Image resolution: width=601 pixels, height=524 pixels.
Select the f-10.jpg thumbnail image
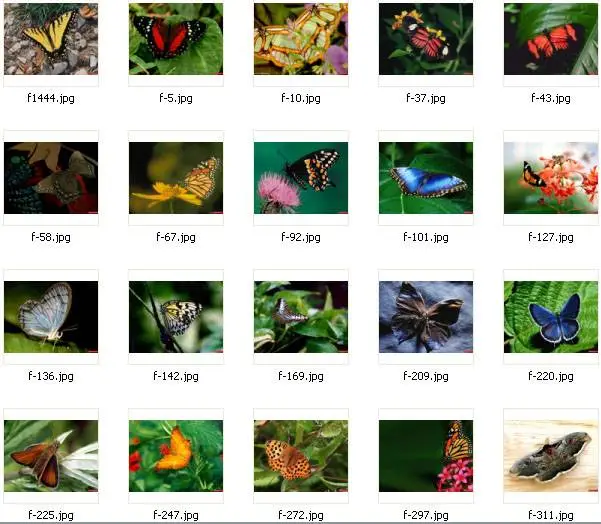[301, 39]
